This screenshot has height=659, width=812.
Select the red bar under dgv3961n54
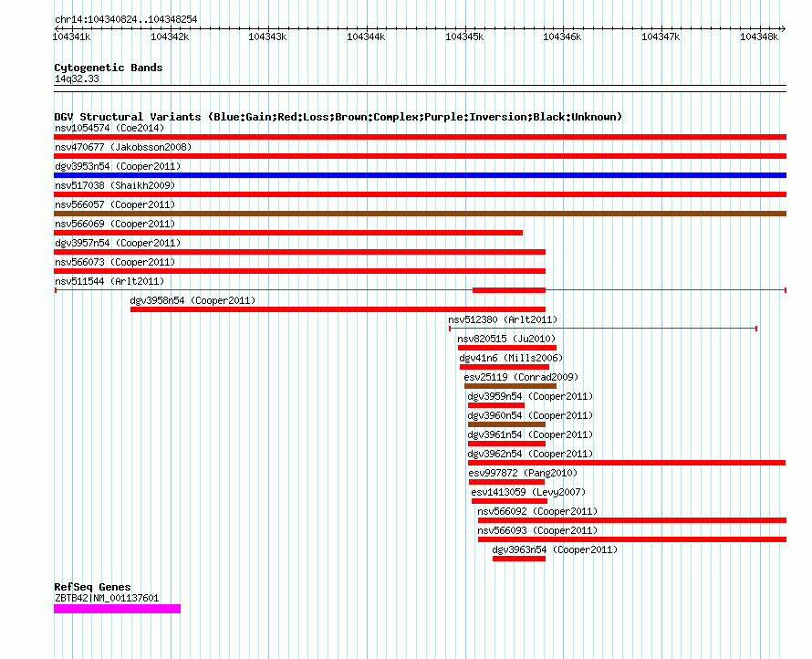(506, 444)
